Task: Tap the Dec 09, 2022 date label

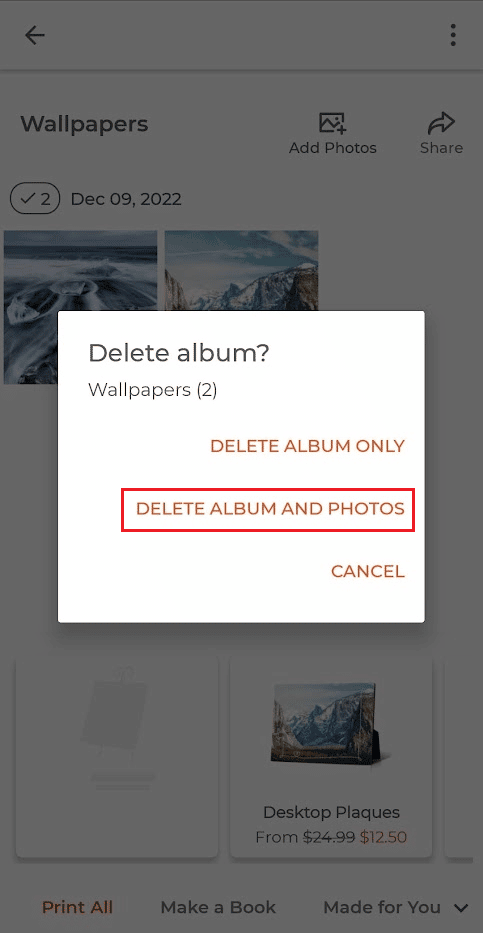Action: pos(126,199)
